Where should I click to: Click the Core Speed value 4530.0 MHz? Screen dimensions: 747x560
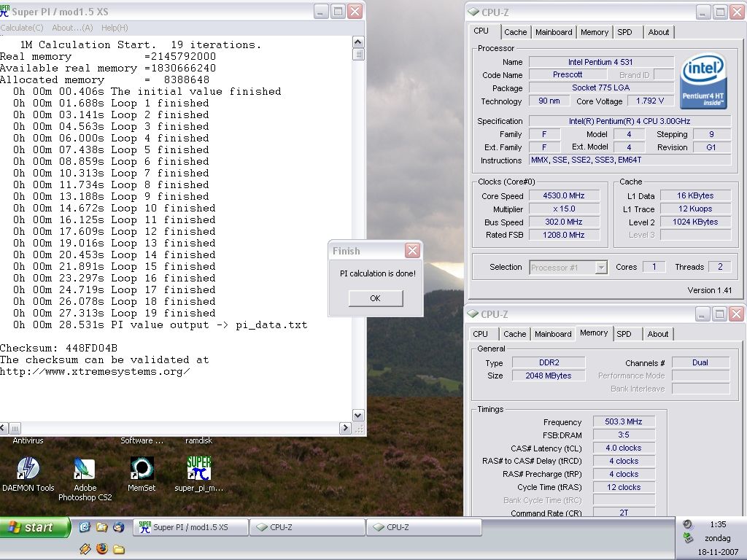click(564, 195)
